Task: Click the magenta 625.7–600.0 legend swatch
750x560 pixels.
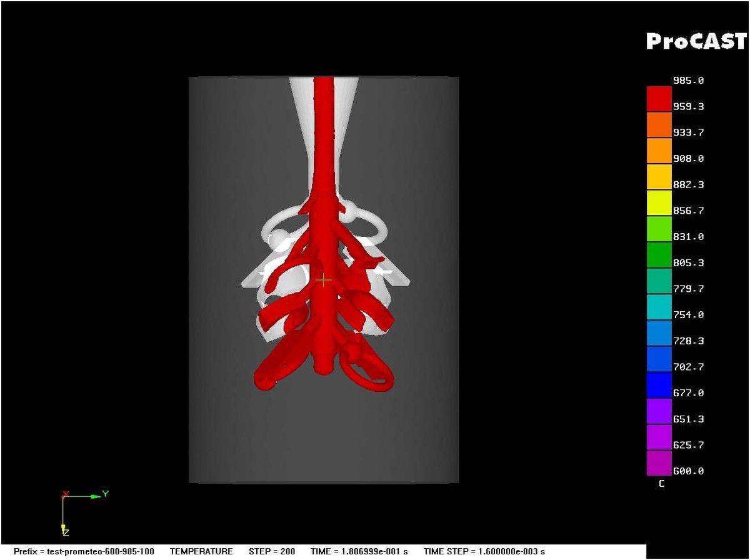Action: coord(659,463)
